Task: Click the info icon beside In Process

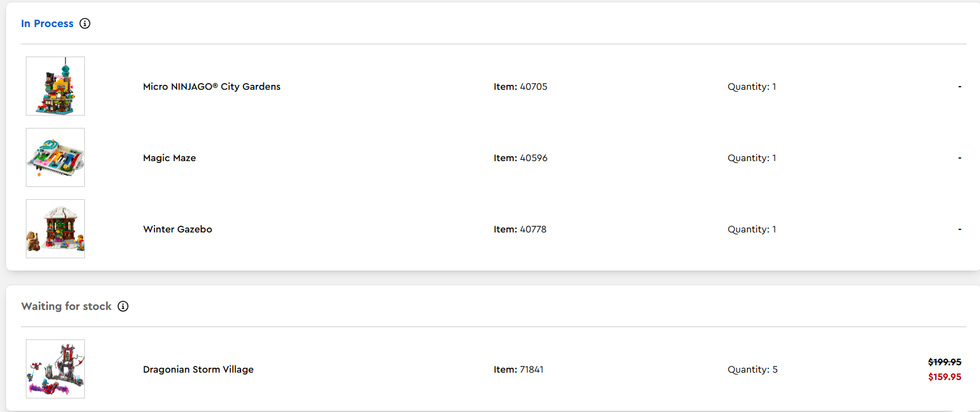Action: click(x=85, y=23)
